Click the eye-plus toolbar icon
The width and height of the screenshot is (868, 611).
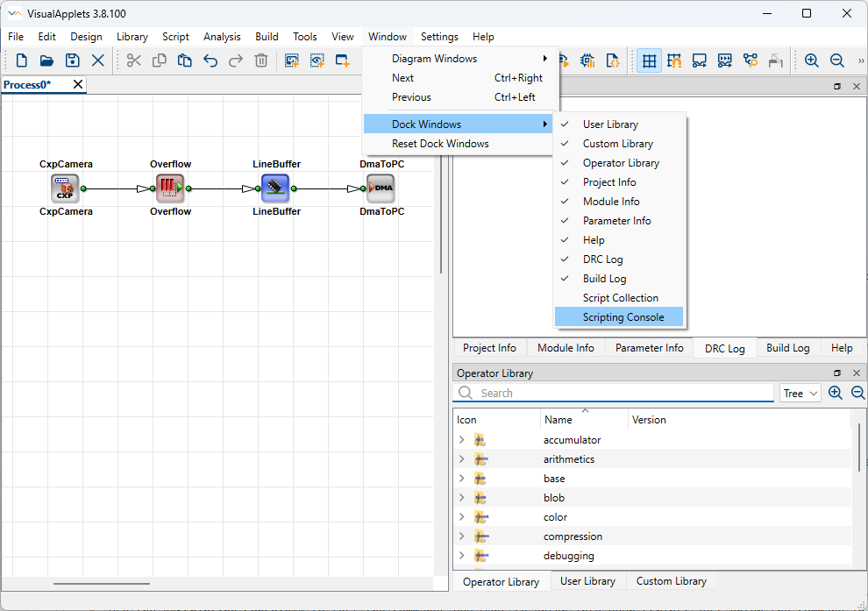pyautogui.click(x=317, y=60)
